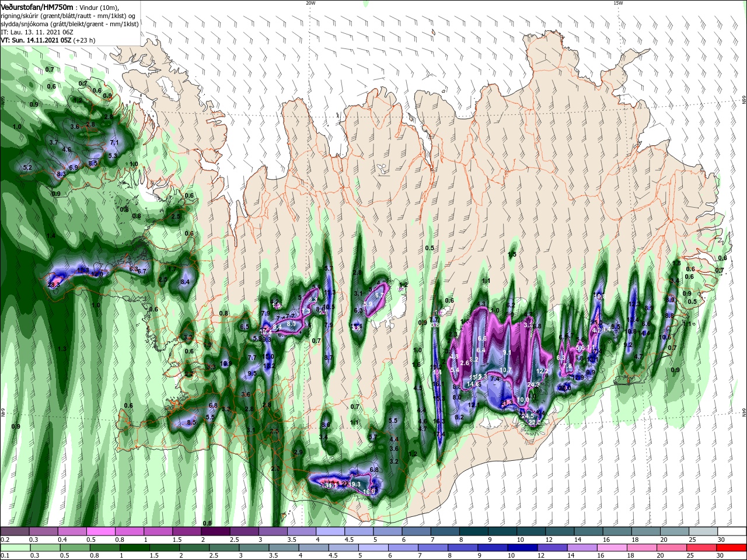Image resolution: width=747 pixels, height=560 pixels.
Task: Click the white swatch ending the upper legend
Action: coord(732,531)
